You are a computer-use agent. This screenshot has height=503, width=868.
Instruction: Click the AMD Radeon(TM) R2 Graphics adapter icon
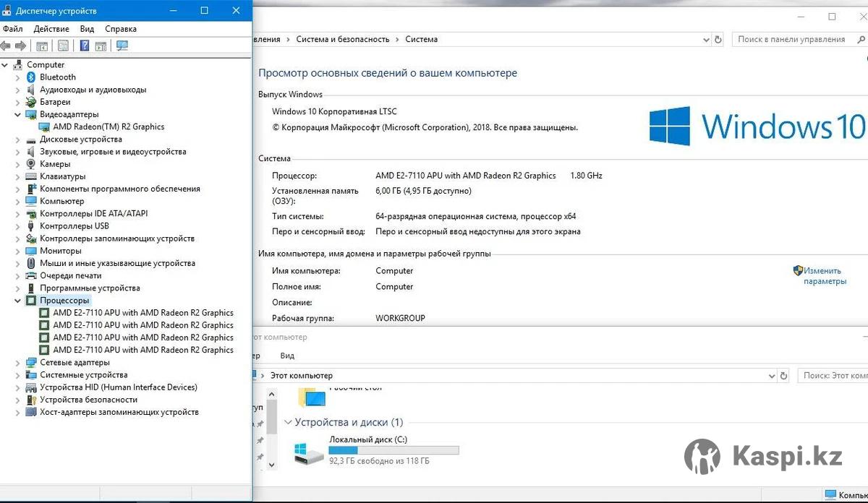click(x=44, y=126)
